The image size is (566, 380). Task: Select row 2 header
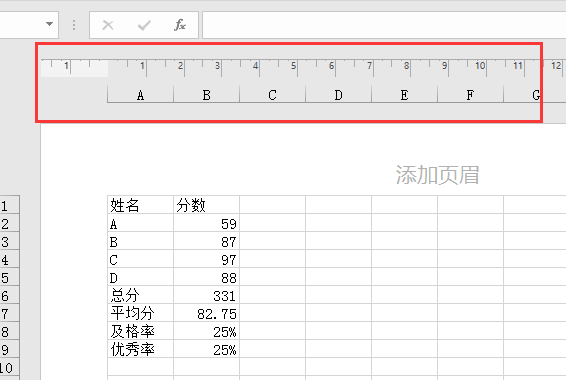(x=9, y=223)
